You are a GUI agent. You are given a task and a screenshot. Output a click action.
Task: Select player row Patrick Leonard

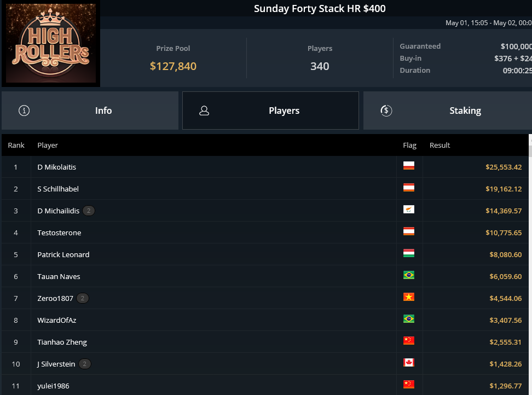265,254
